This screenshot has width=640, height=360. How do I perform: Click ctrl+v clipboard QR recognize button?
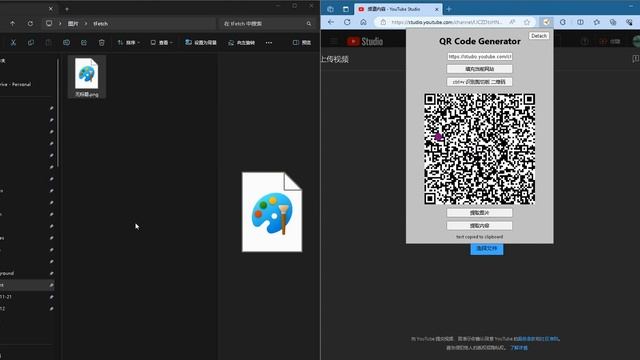click(480, 82)
